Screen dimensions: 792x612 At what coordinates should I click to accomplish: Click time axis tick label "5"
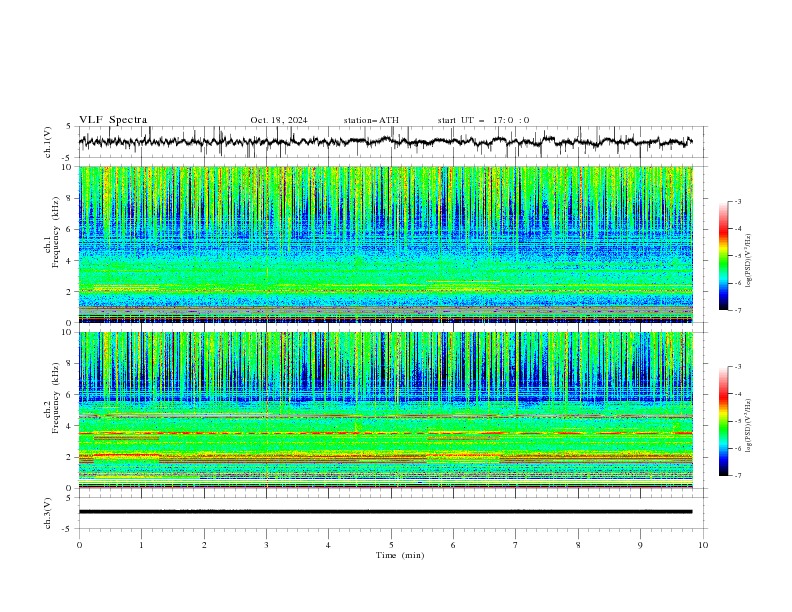(391, 545)
